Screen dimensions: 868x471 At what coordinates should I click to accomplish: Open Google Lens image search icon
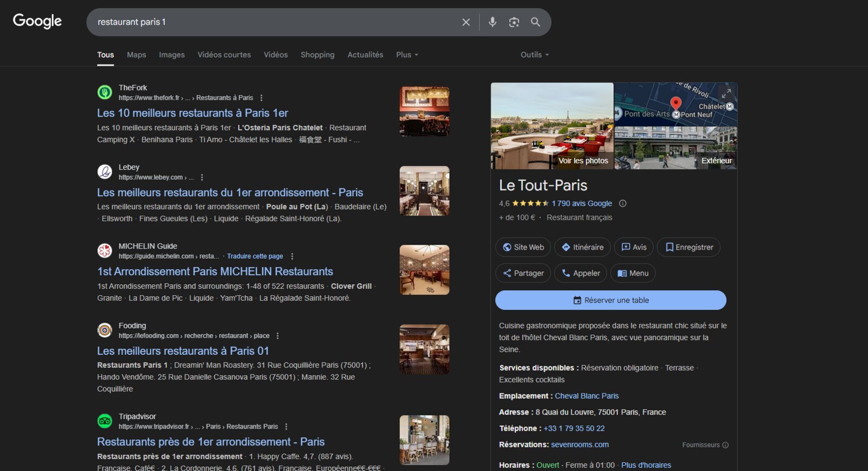[x=514, y=22]
